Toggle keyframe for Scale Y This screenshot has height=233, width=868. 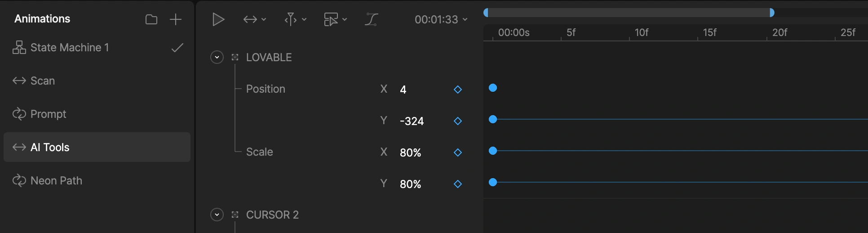[x=458, y=184]
